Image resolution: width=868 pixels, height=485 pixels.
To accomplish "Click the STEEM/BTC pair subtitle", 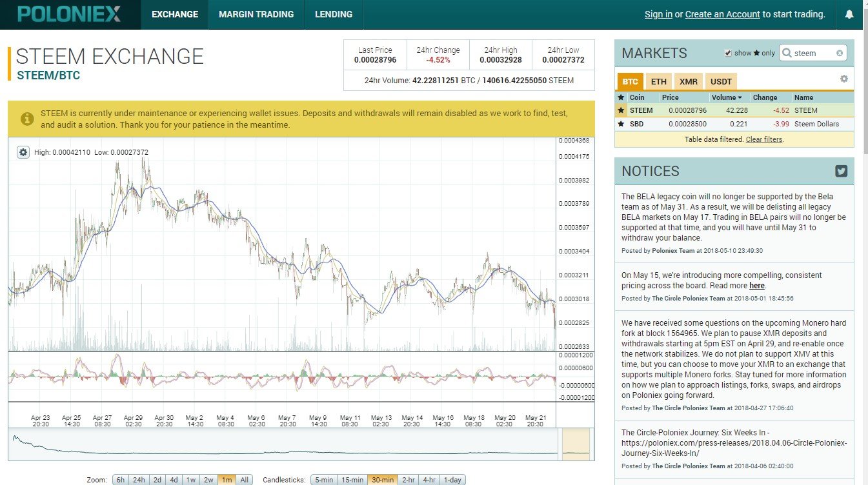I will pos(48,75).
